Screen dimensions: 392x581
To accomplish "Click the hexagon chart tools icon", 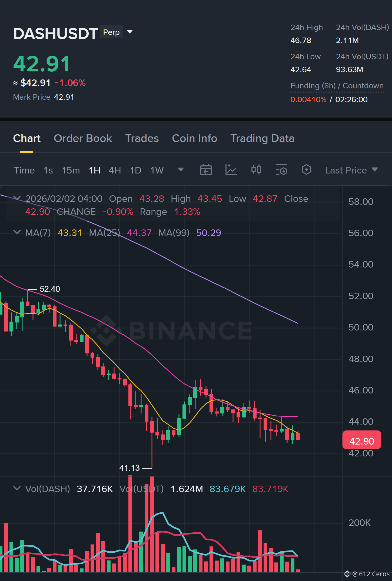I will 306,170.
